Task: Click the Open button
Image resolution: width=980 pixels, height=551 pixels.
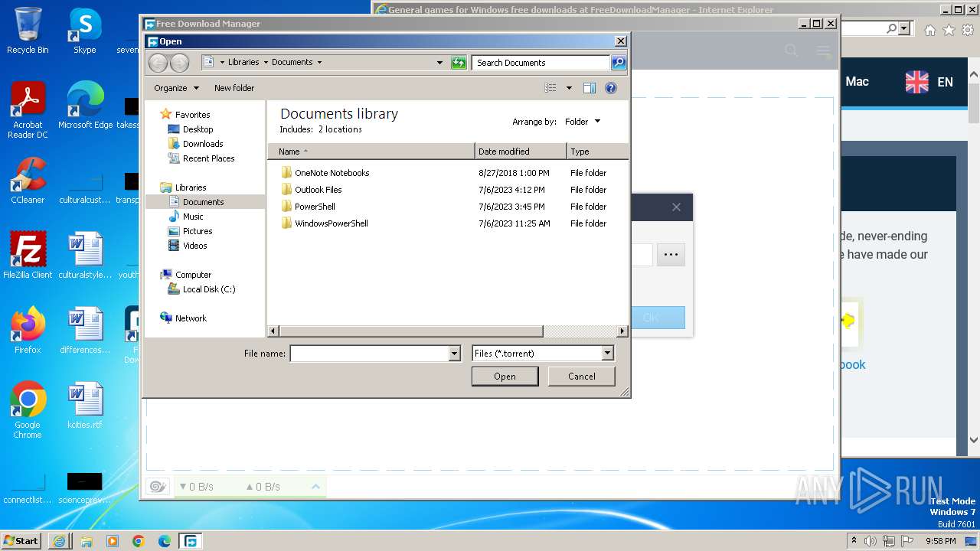Action: coord(505,377)
